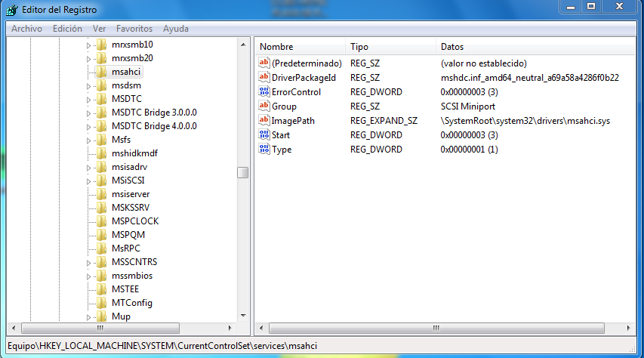Click the msdsm folder icon

pyautogui.click(x=102, y=85)
